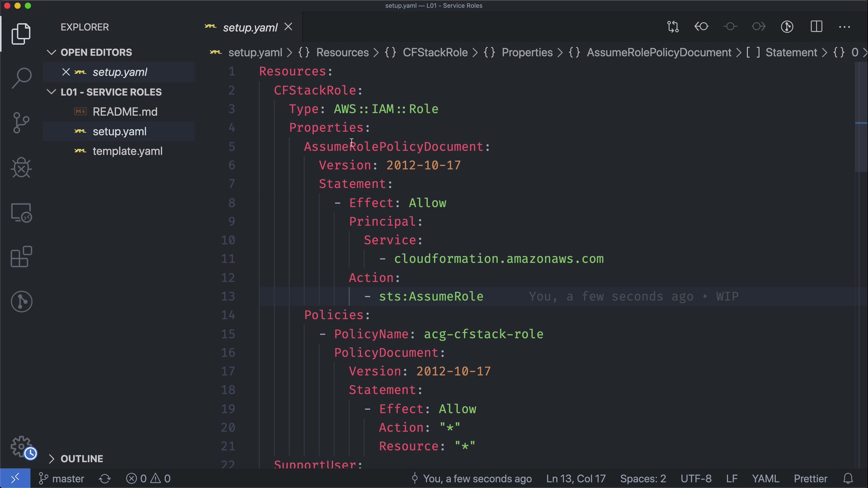This screenshot has width=868, height=488.
Task: Open GitLens view in activity bar
Action: coord(21,301)
